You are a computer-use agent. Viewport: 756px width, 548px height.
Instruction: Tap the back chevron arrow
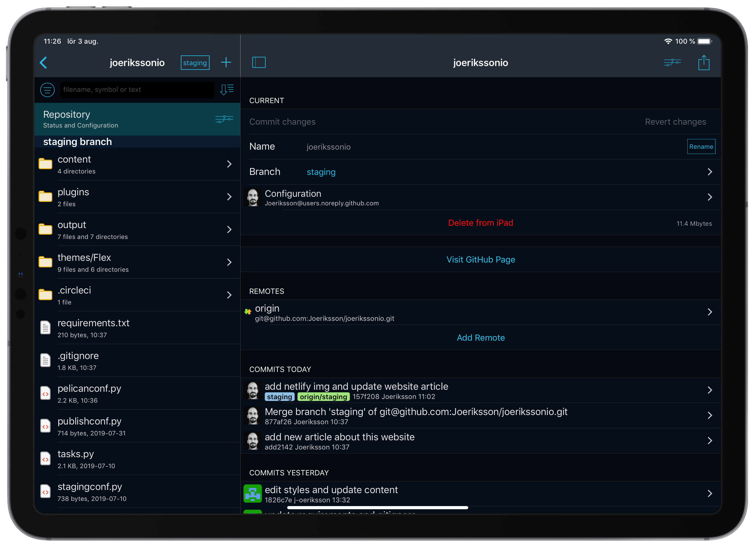(43, 63)
